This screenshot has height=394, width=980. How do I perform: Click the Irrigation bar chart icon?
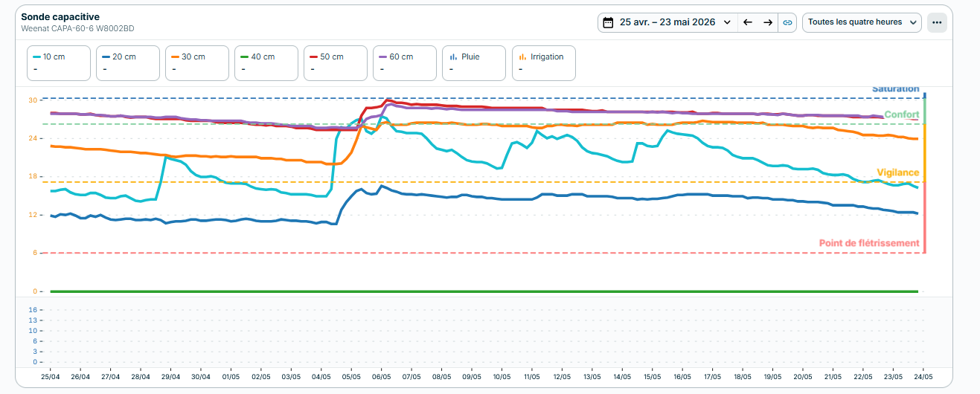523,56
